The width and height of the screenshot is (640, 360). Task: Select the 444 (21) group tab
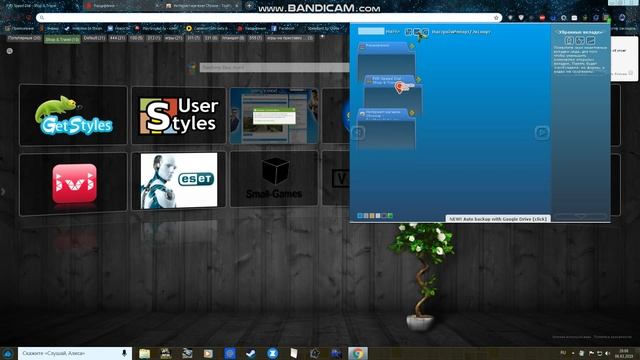[117, 38]
